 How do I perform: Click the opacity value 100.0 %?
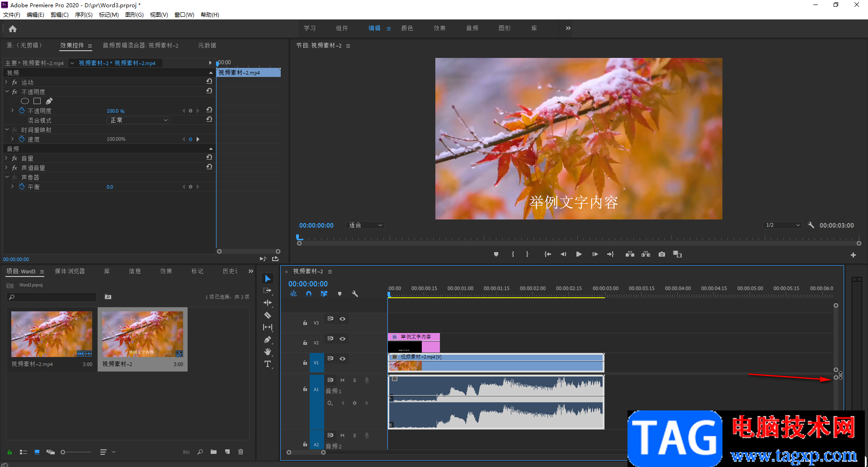tap(115, 111)
